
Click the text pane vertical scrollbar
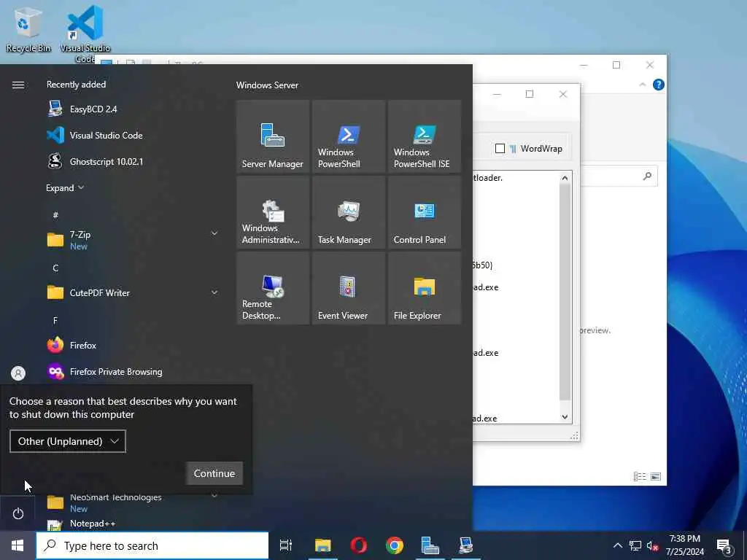pyautogui.click(x=565, y=292)
